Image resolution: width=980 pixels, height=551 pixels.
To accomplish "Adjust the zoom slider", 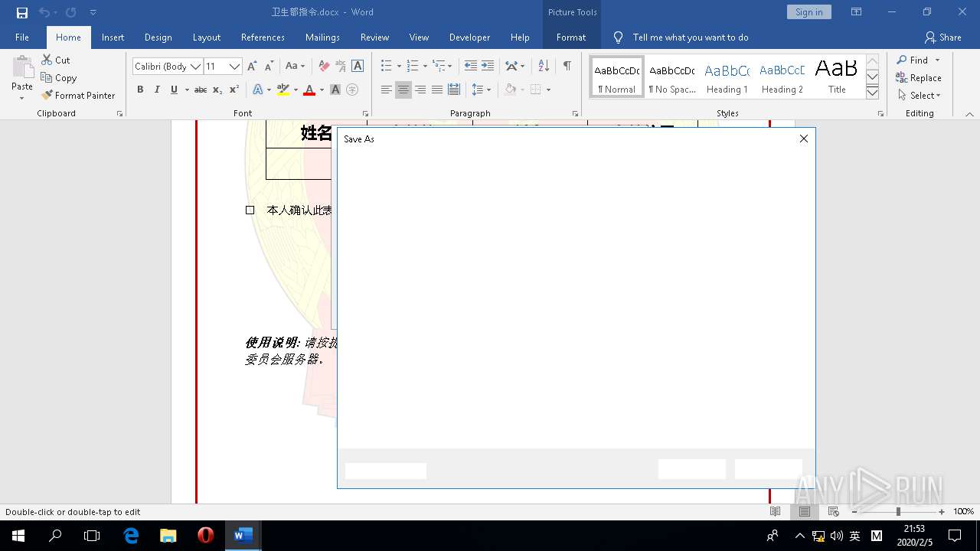I will 898,511.
